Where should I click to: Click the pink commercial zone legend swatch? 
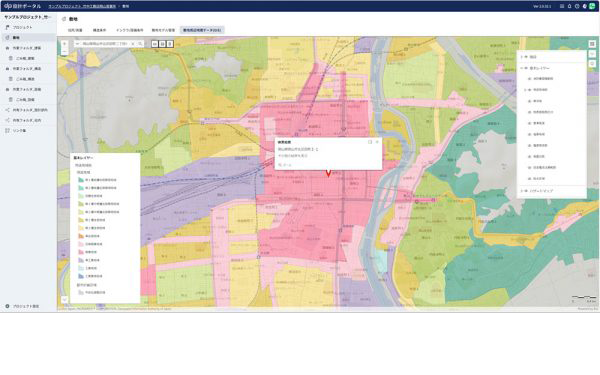(81, 252)
